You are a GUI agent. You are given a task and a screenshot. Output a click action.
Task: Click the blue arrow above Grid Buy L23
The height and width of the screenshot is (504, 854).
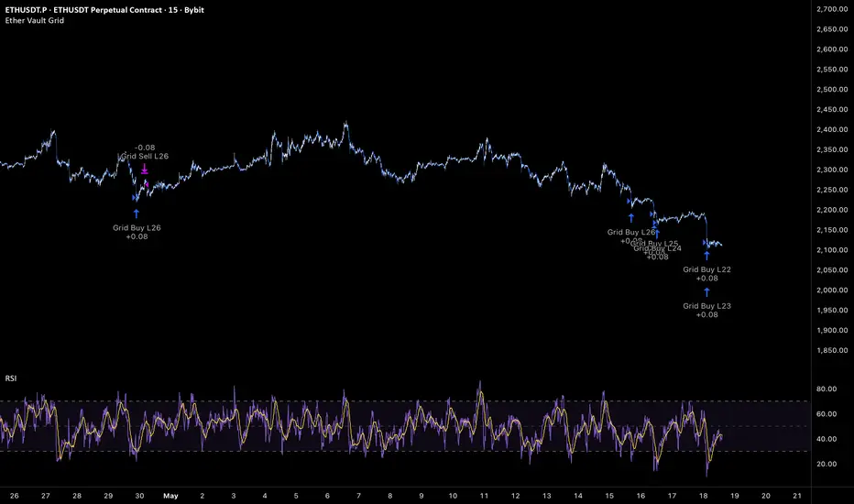point(707,292)
